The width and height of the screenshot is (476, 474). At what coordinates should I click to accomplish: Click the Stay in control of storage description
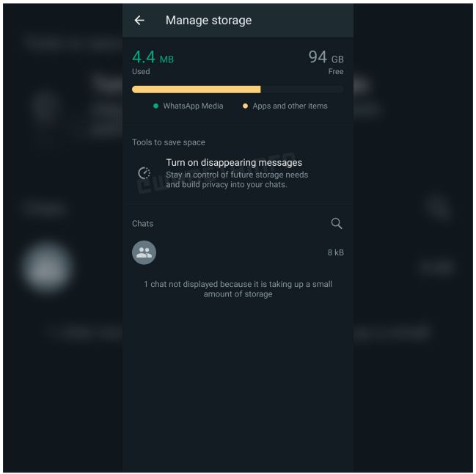coord(237,180)
